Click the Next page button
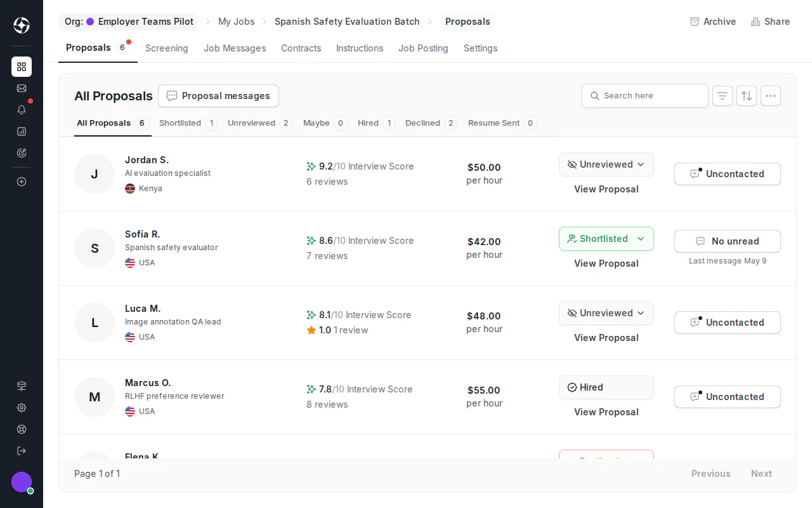812x508 pixels. coord(761,474)
